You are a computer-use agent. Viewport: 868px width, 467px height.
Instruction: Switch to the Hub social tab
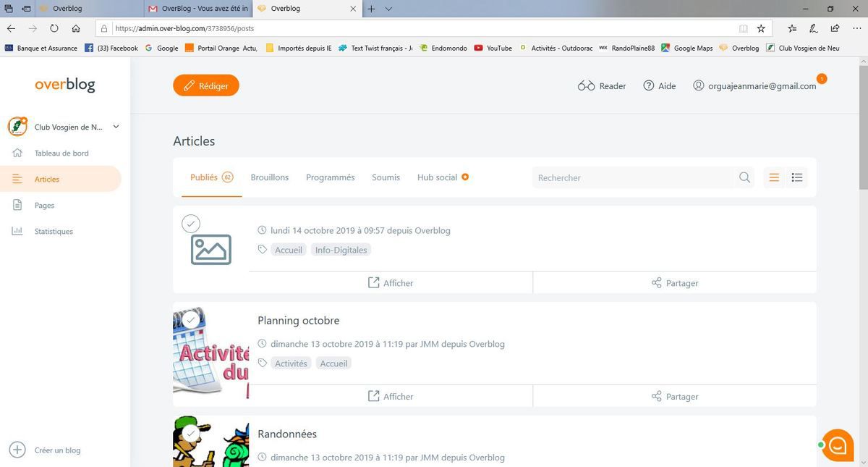[x=443, y=177]
